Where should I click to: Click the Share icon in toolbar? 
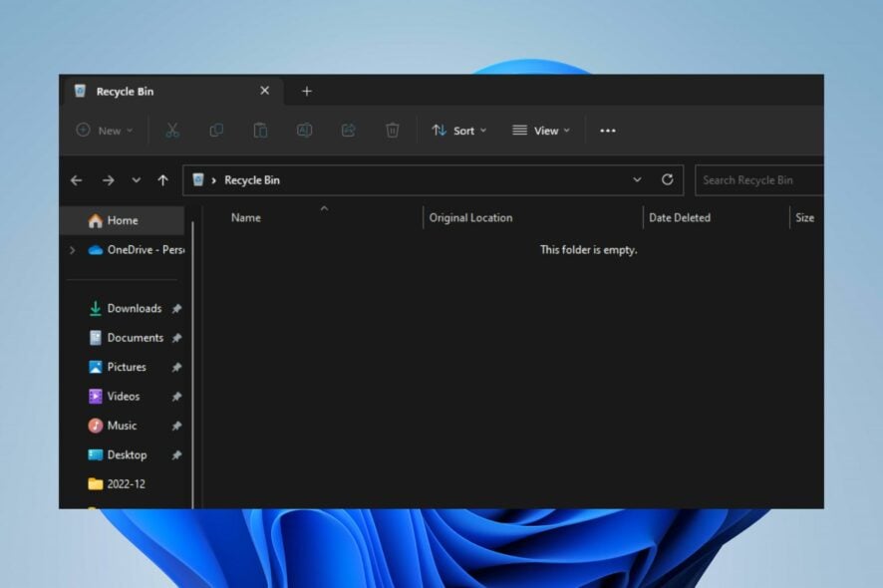[349, 131]
